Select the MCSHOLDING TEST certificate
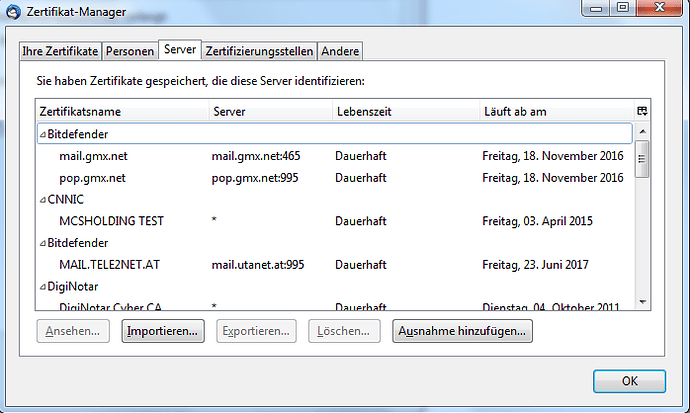Screen dimensions: 690x413 coord(334,221)
